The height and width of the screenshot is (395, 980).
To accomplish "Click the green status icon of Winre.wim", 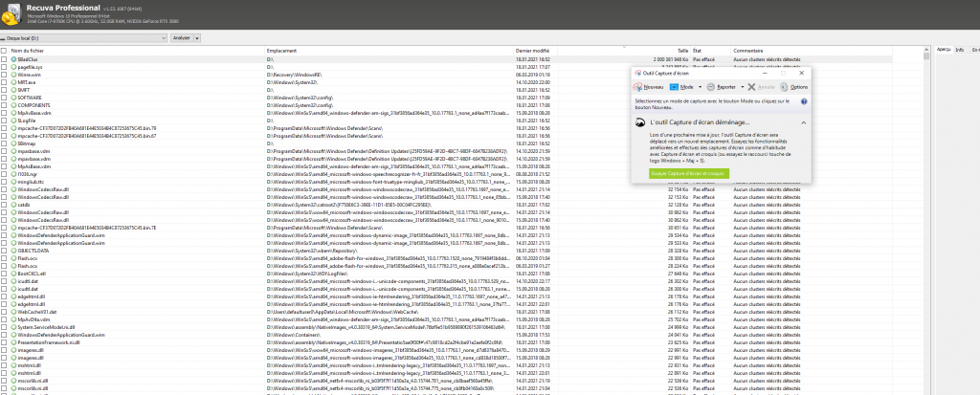I will point(13,75).
